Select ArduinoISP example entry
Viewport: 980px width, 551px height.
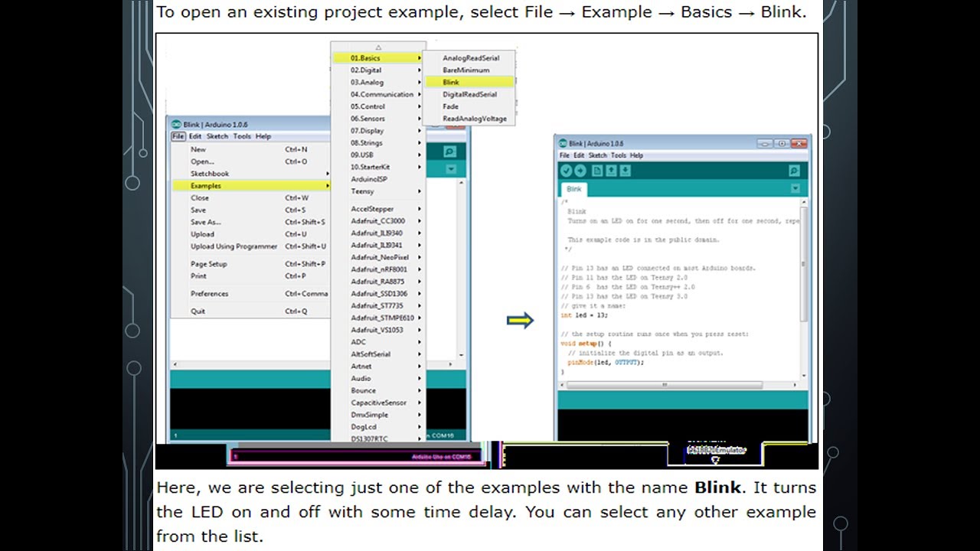click(x=378, y=179)
